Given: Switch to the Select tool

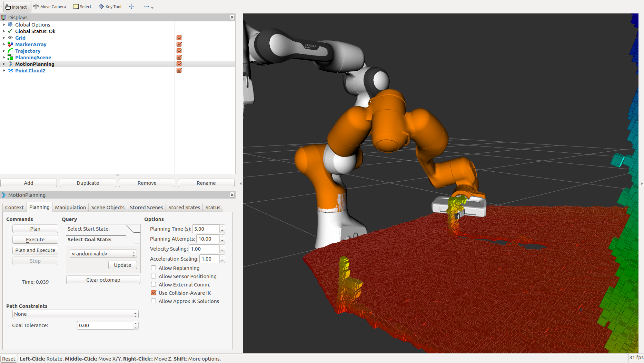Looking at the screenshot, I should click(x=82, y=7).
